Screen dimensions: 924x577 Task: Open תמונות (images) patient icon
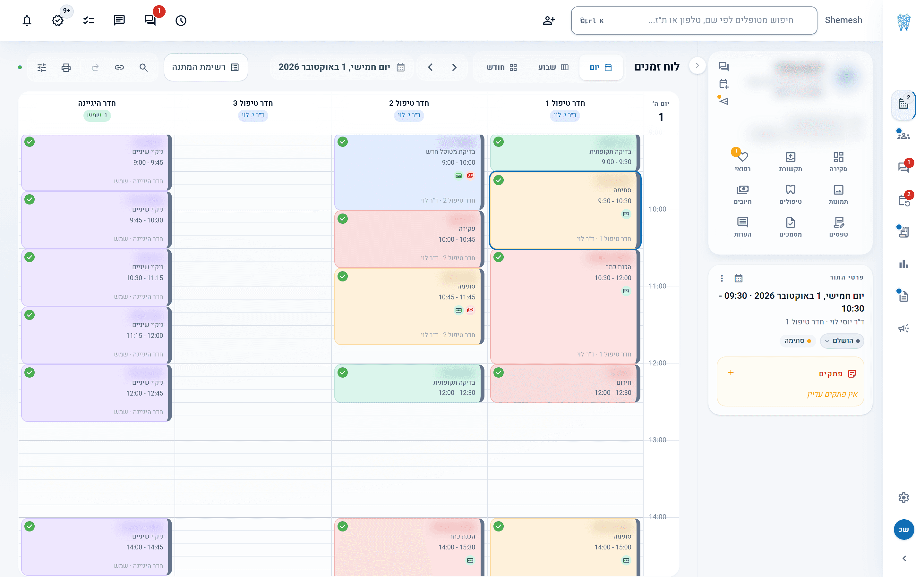[838, 194]
